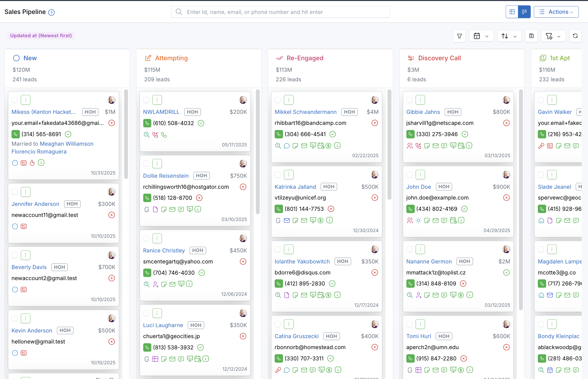Click the refresh icon in the toolbar
The width and height of the screenshot is (588, 379).
[x=575, y=36]
